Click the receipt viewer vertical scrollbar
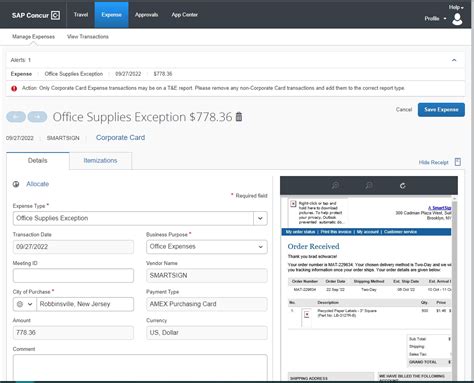Image resolution: width=474 pixels, height=383 pixels. pyautogui.click(x=454, y=287)
